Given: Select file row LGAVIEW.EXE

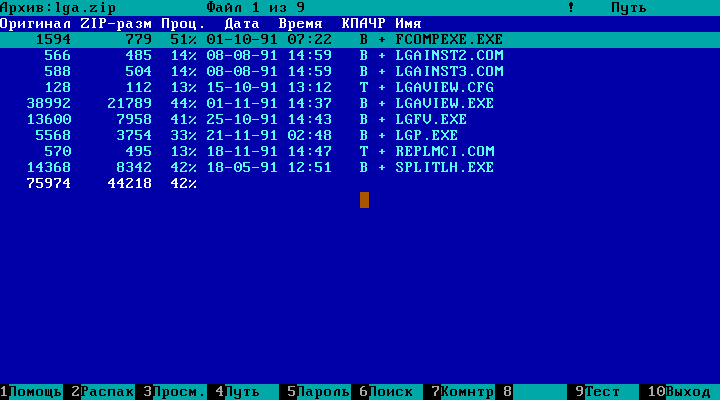Looking at the screenshot, I should coord(360,104).
